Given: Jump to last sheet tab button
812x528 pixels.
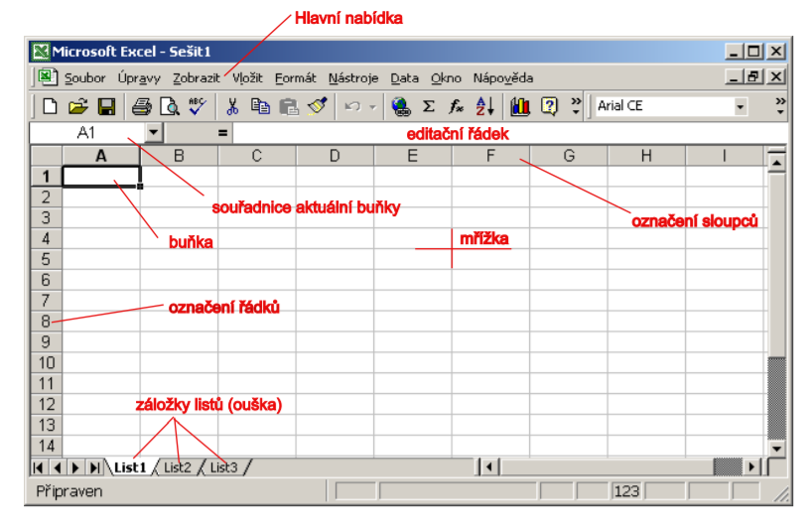Looking at the screenshot, I should [94, 467].
